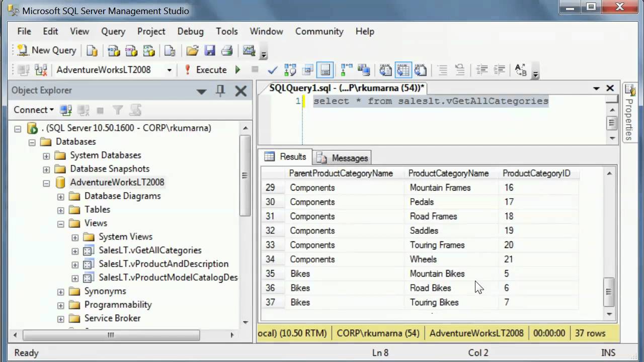Start debugging with the green play icon
The image size is (644, 362).
(238, 70)
